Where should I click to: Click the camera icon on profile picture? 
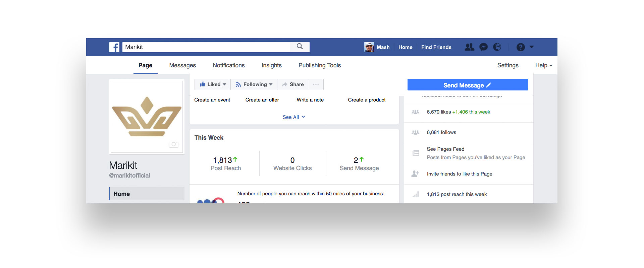click(x=173, y=144)
